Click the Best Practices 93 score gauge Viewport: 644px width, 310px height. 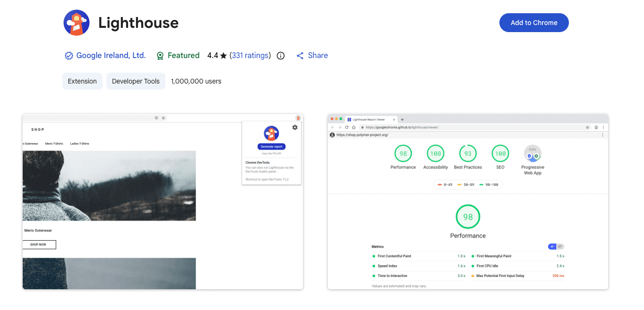(468, 153)
